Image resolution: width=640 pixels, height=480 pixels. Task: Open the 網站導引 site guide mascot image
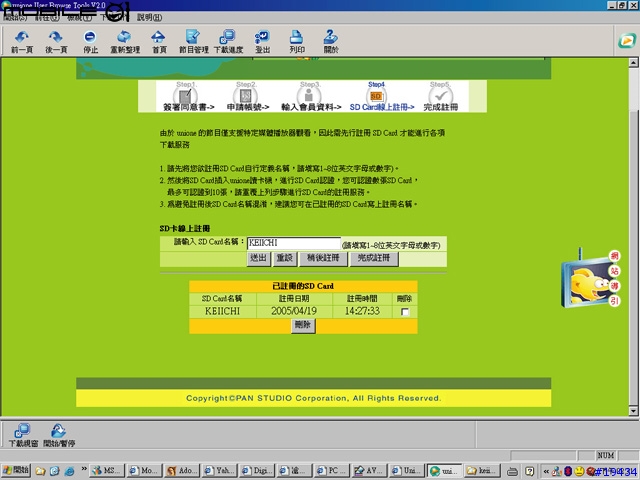591,280
